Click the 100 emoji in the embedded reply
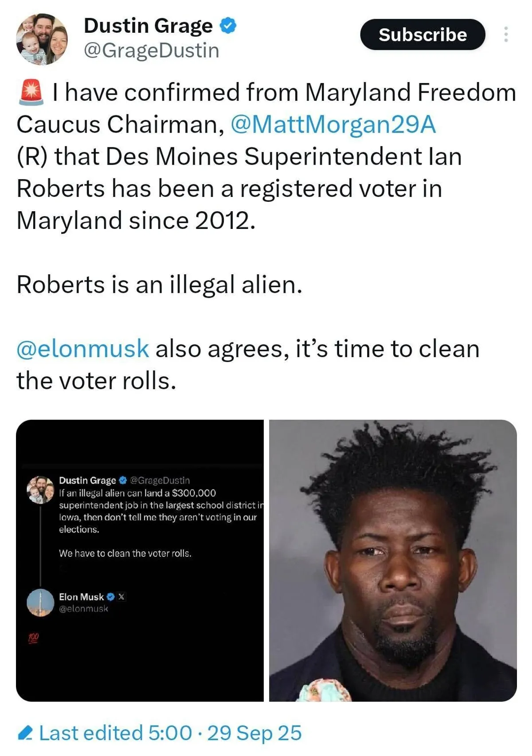 coord(34,638)
